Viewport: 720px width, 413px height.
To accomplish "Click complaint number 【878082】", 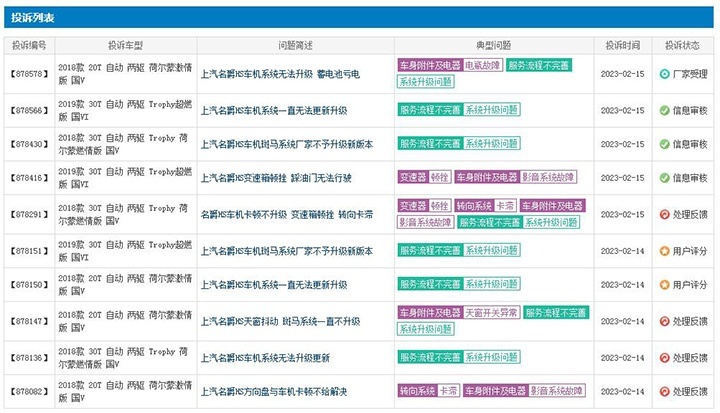I will click(x=29, y=392).
